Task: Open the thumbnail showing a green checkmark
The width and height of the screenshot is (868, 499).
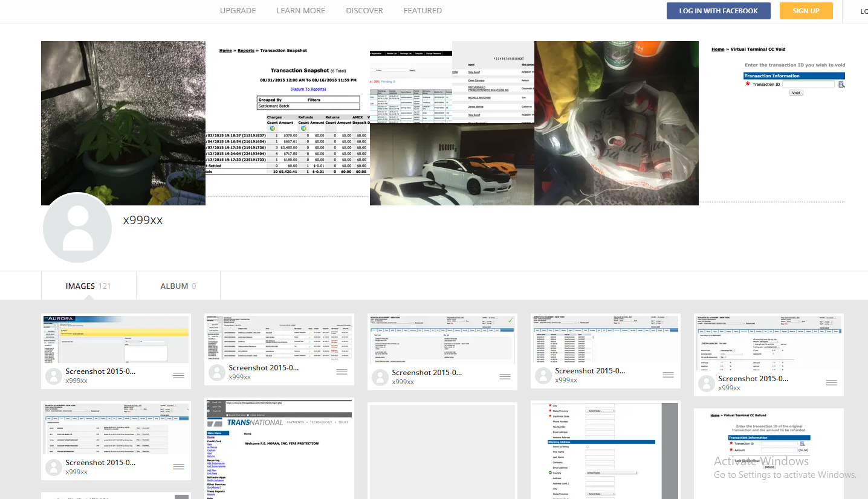Action: [442, 340]
